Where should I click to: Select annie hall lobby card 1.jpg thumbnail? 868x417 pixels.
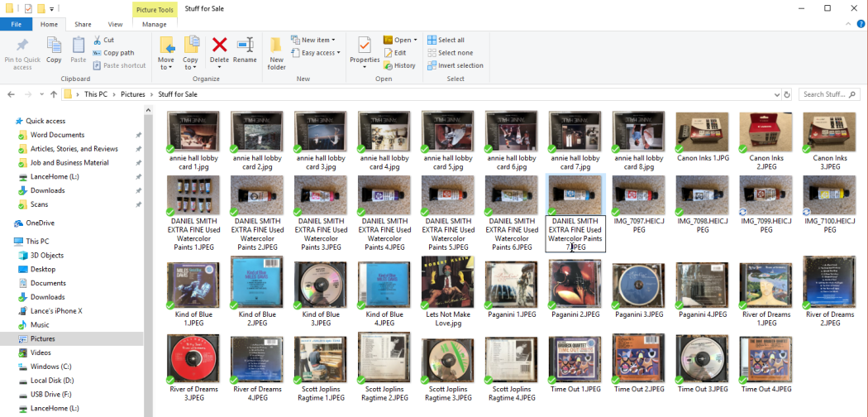tap(193, 132)
